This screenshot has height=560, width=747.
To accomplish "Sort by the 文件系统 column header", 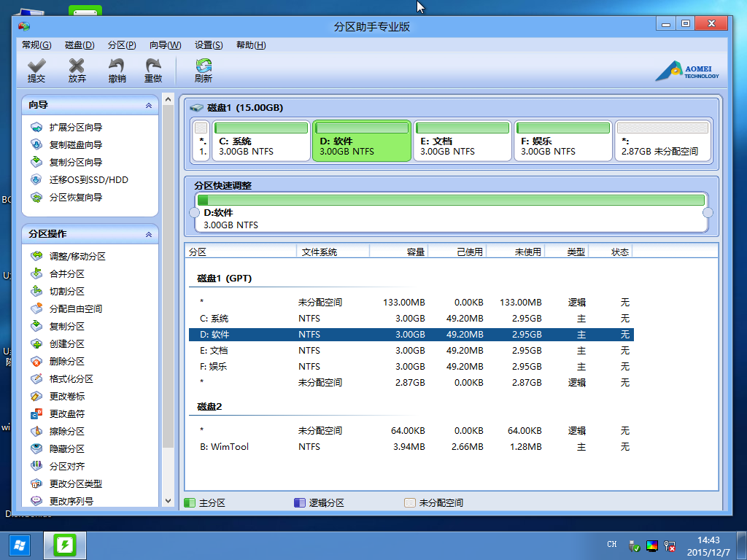I will (333, 252).
